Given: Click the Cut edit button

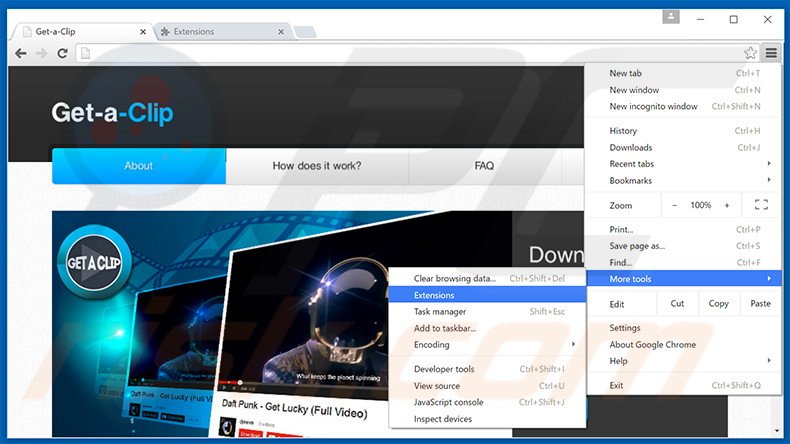Looking at the screenshot, I should click(x=677, y=303).
